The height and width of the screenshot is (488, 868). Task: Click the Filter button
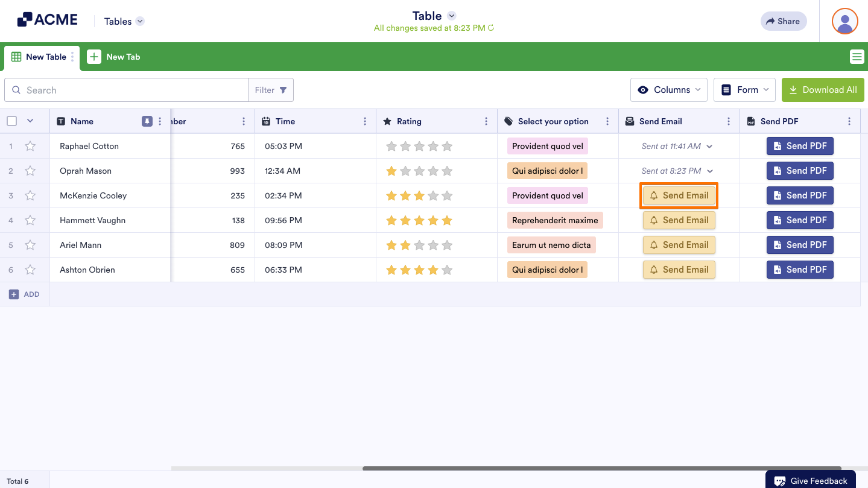tap(271, 90)
